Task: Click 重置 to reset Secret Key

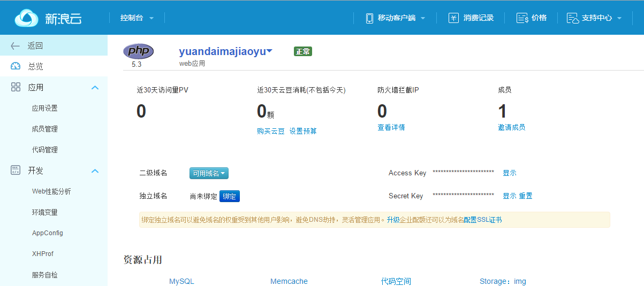Action: (526, 196)
